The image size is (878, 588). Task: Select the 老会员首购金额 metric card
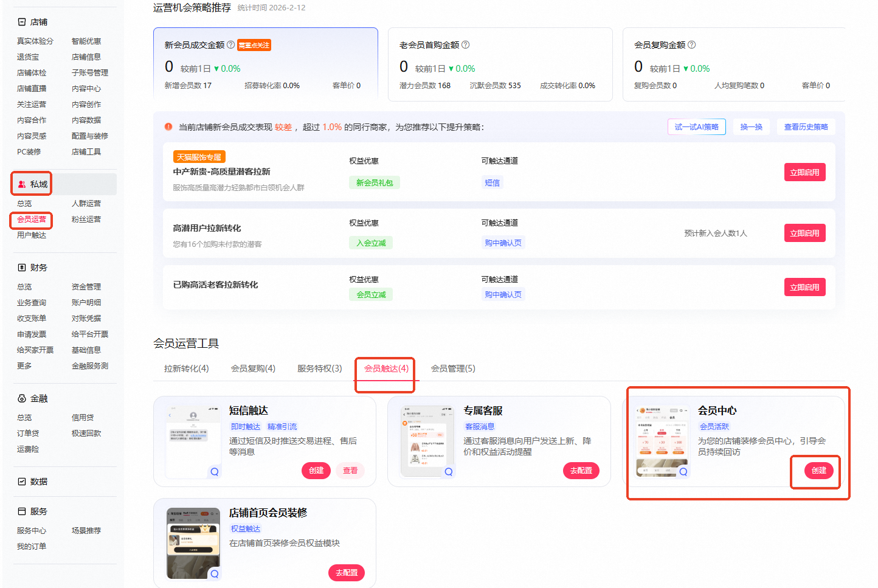(x=500, y=64)
